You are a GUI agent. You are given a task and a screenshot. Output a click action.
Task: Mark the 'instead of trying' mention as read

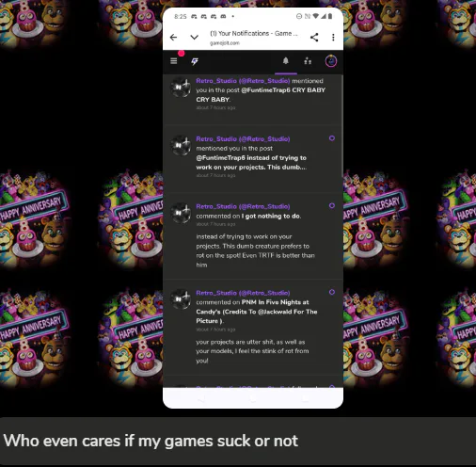tap(332, 138)
